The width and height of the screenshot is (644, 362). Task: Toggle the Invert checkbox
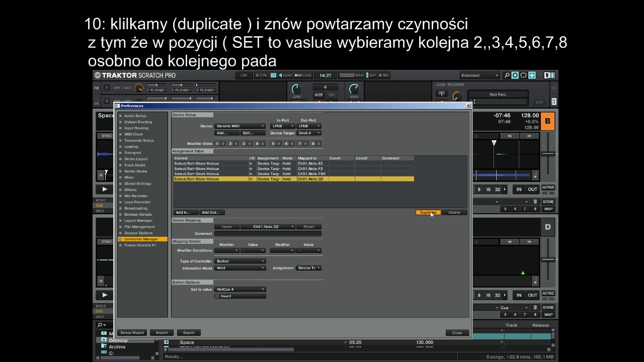point(217,296)
